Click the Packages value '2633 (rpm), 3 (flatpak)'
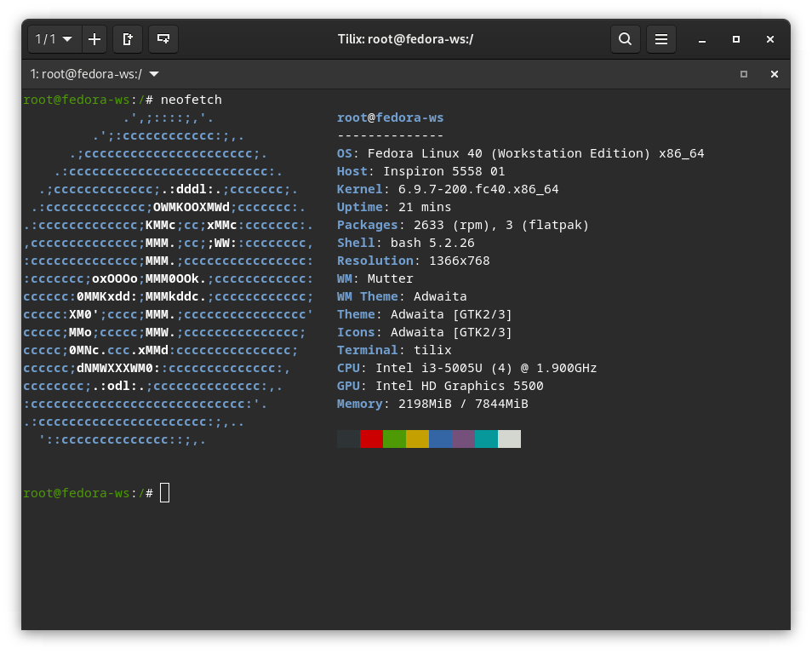 (x=501, y=225)
